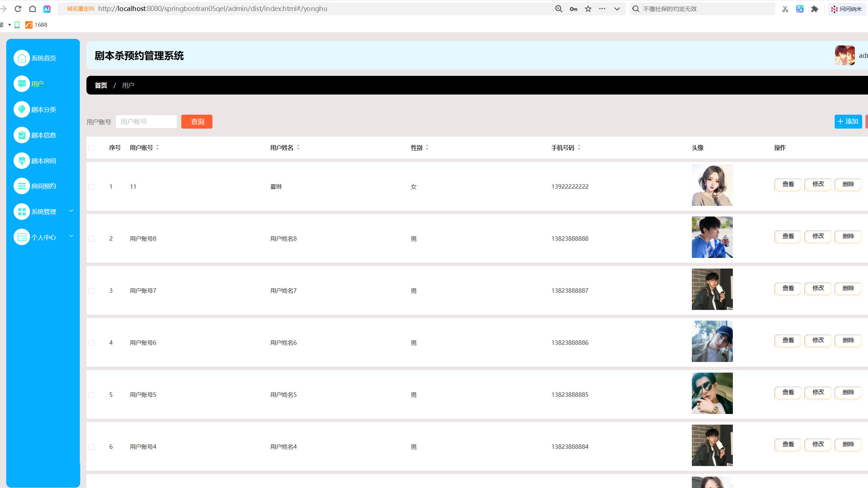Focus the 用户账号 search input field
868x488 pixels.
146,122
